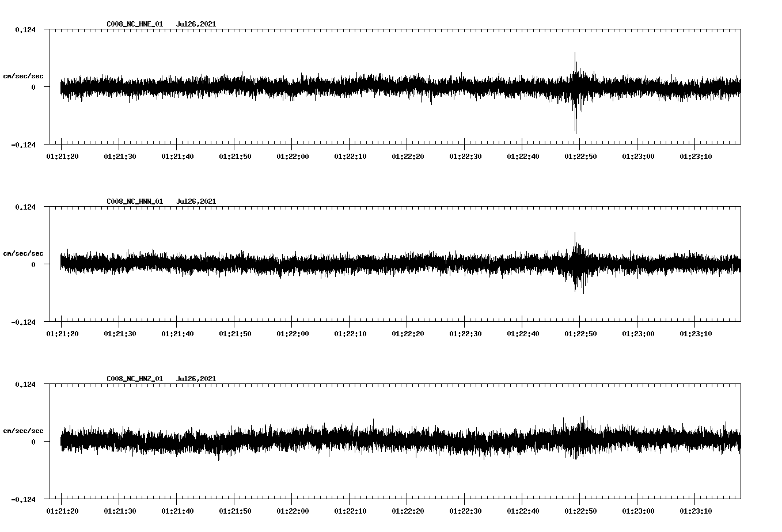Click the 01:23:10 tick label on the bottom axis
This screenshot has width=782, height=532.
coord(696,510)
